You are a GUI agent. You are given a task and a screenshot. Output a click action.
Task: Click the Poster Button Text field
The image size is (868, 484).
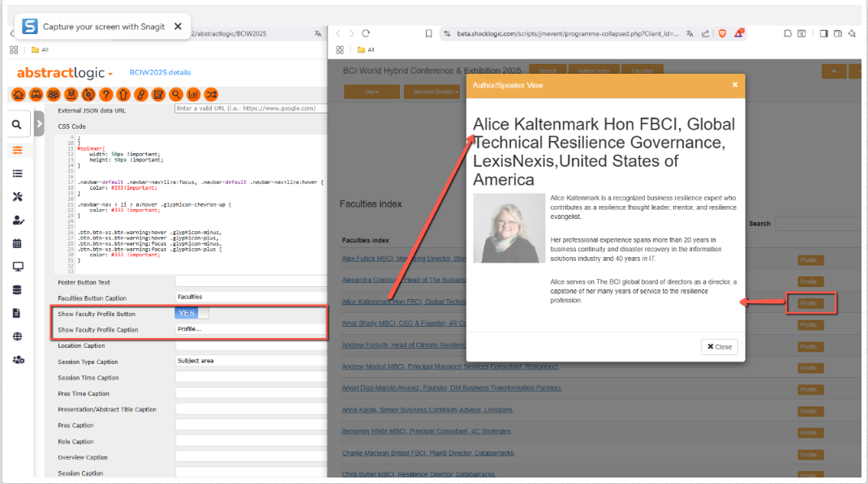pos(251,281)
